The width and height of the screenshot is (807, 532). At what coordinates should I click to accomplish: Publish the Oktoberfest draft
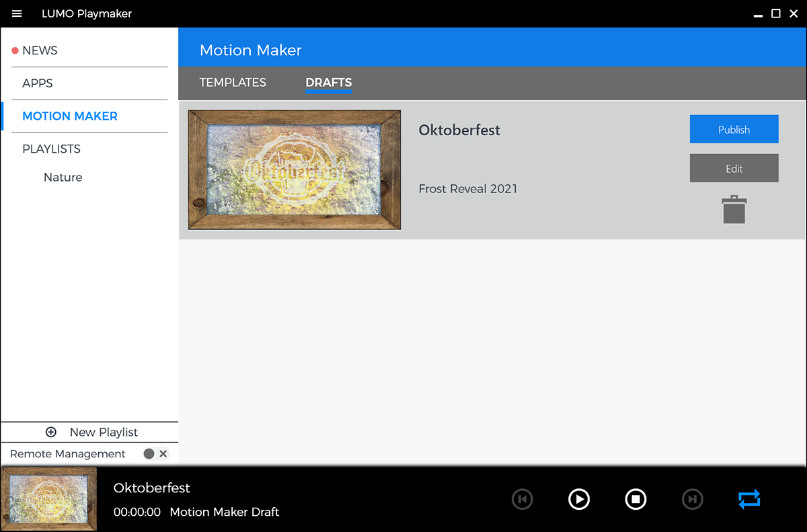point(734,129)
